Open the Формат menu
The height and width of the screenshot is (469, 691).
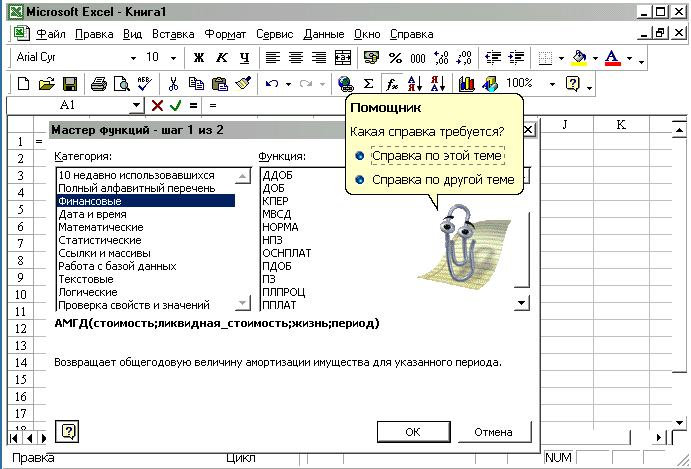click(x=225, y=34)
